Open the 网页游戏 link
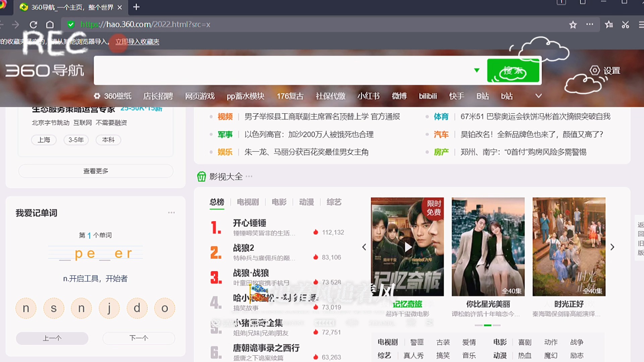 [x=200, y=96]
